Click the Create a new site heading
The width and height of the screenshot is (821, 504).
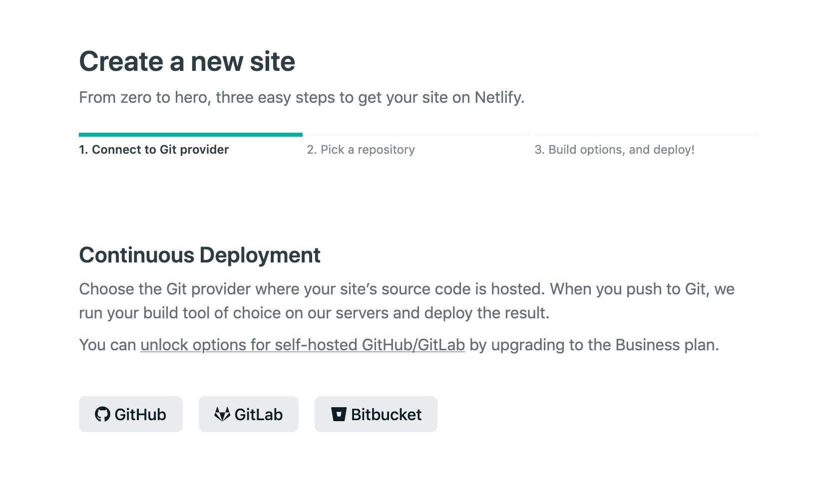coord(187,61)
